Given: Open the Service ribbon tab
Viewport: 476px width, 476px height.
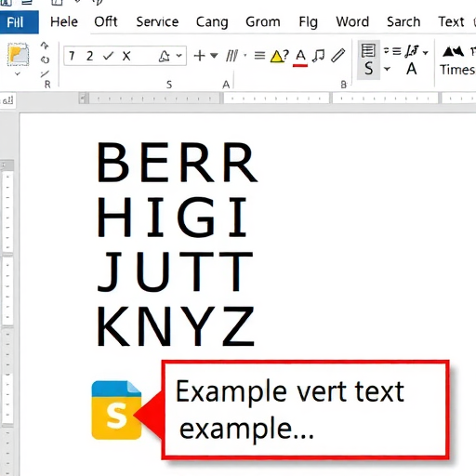Looking at the screenshot, I should tap(157, 22).
